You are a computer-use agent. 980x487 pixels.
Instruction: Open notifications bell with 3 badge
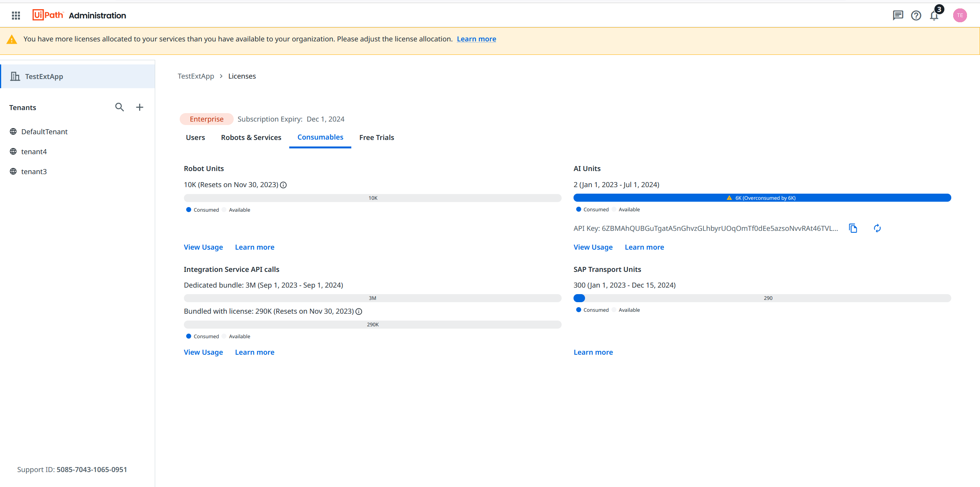pyautogui.click(x=934, y=15)
